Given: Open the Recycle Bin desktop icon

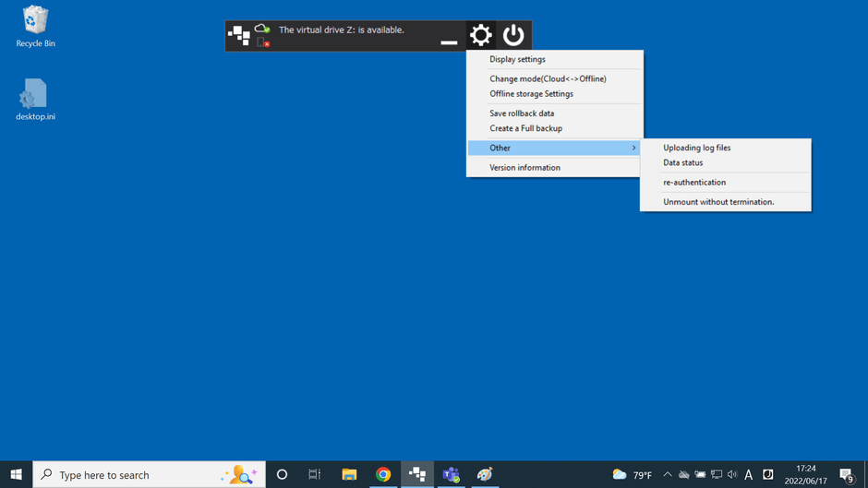Looking at the screenshot, I should [x=35, y=27].
